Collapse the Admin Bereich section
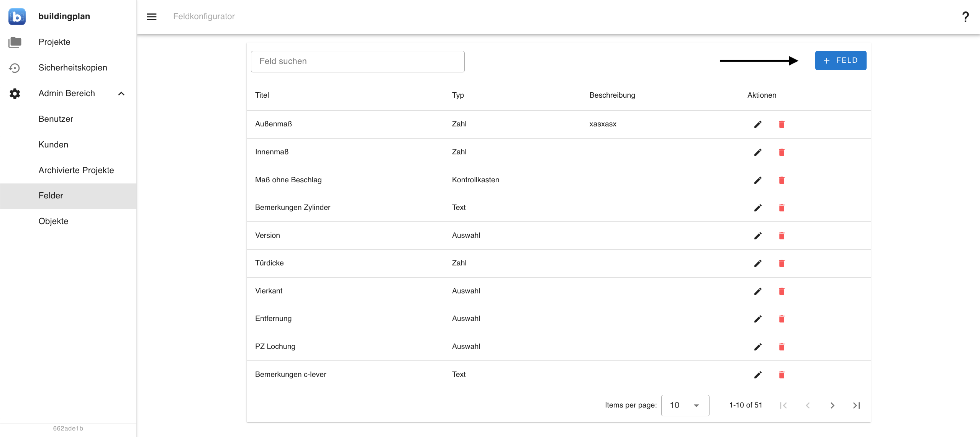 click(x=121, y=93)
